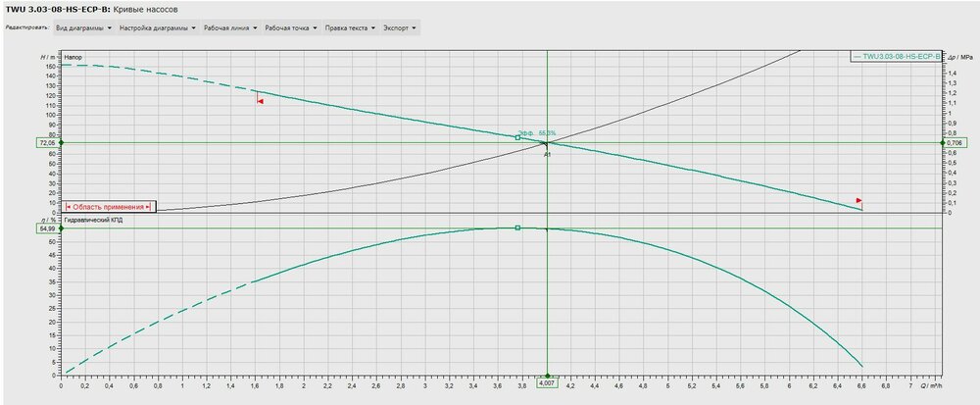Screen dimensions: 980x405
Task: Select the TWU3.03-08-HS-ECP-B legend entry
Action: coord(896,56)
